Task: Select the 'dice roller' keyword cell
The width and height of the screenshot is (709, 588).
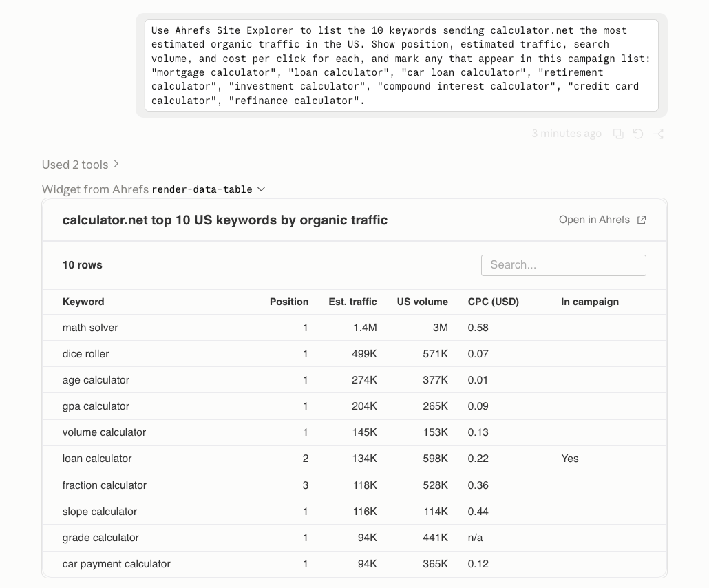Action: click(x=85, y=354)
